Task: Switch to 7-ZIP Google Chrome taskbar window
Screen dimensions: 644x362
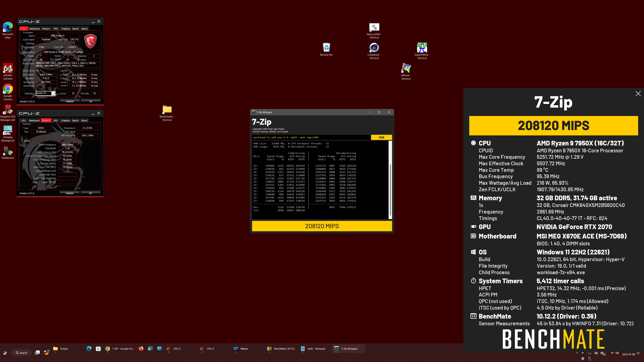Action: click(x=120, y=349)
